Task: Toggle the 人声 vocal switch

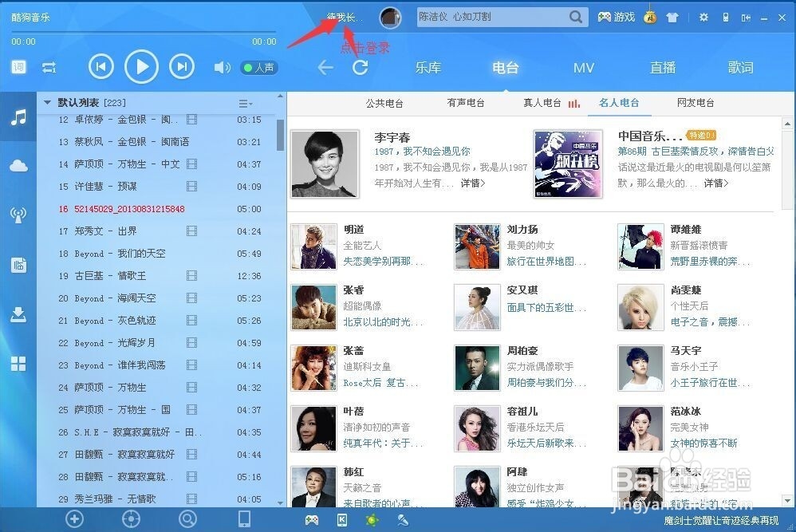Action: tap(258, 68)
